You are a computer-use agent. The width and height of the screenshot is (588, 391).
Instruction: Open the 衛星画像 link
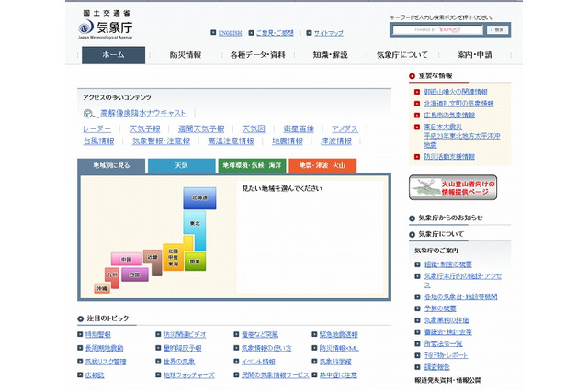click(299, 129)
